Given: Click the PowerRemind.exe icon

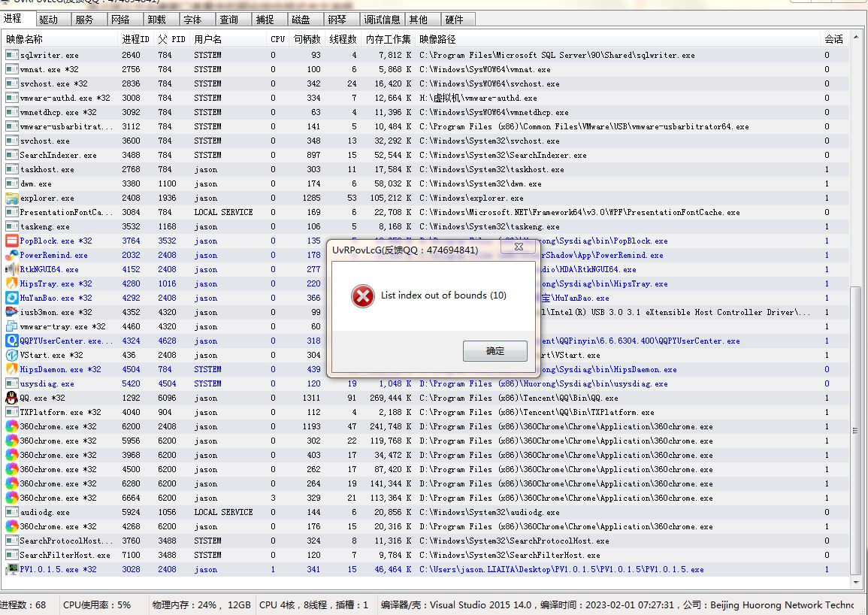Looking at the screenshot, I should pyautogui.click(x=11, y=255).
